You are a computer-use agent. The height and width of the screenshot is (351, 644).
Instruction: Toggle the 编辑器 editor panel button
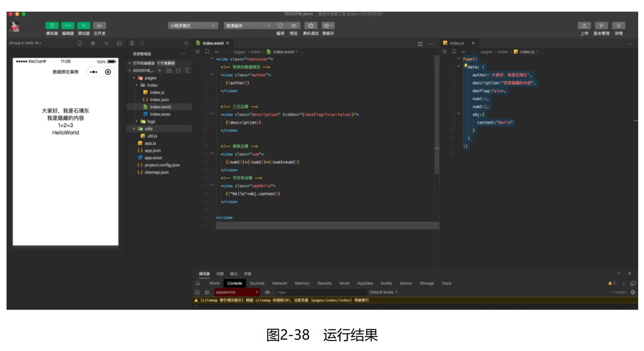point(68,26)
